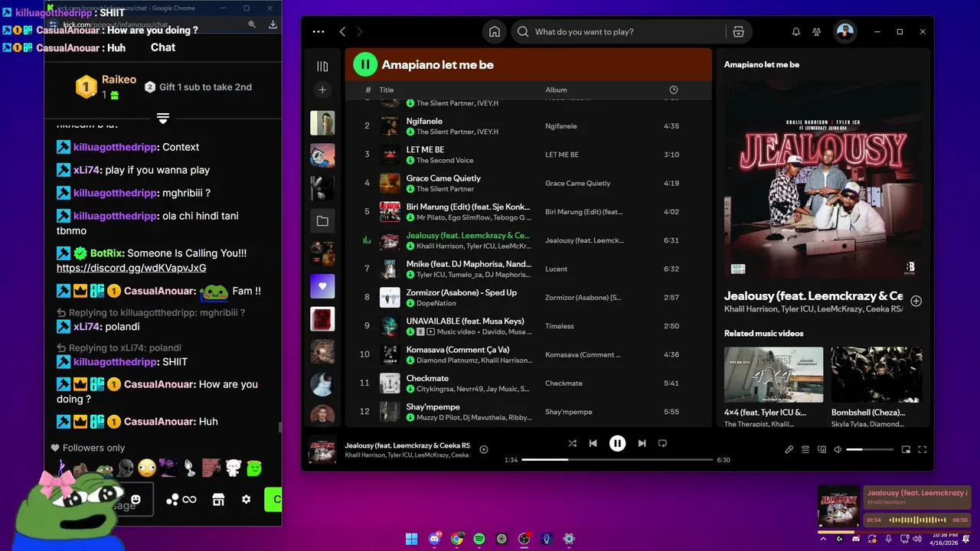Open Kick chat settings gear

pyautogui.click(x=246, y=500)
